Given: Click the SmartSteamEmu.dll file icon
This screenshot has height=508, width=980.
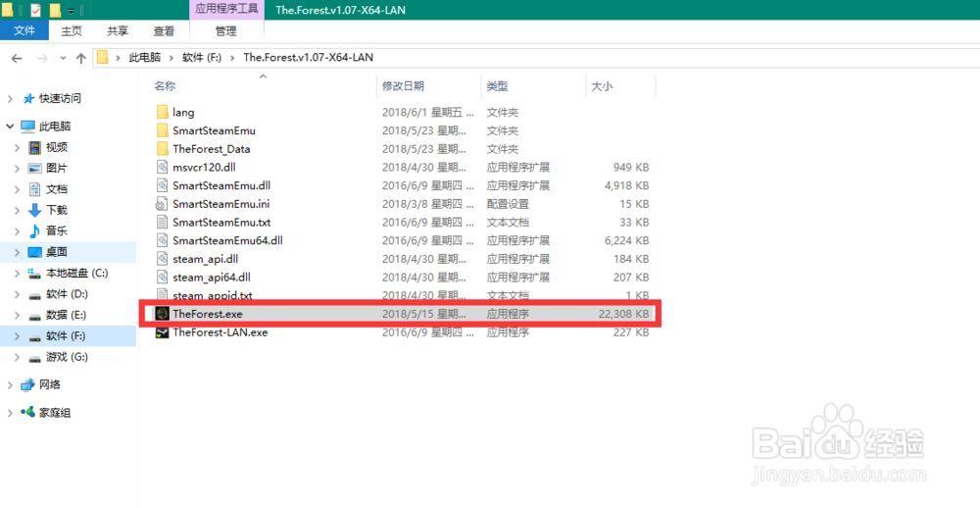Looking at the screenshot, I should 163,185.
